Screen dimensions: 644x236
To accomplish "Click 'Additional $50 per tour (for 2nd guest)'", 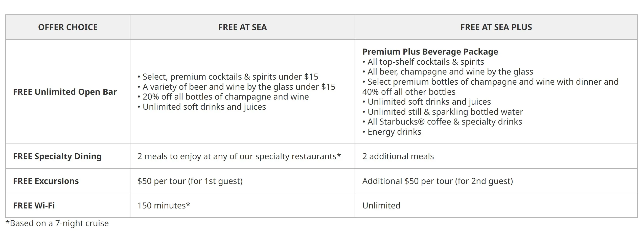I will [438, 181].
